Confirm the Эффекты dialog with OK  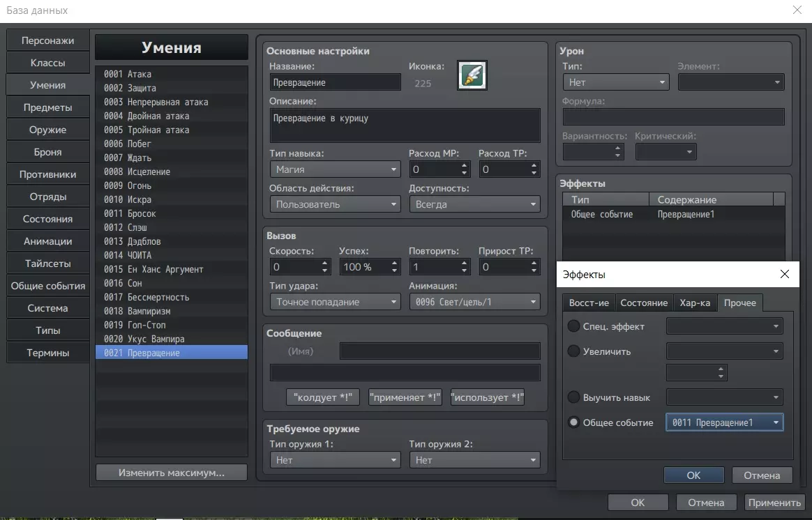693,475
